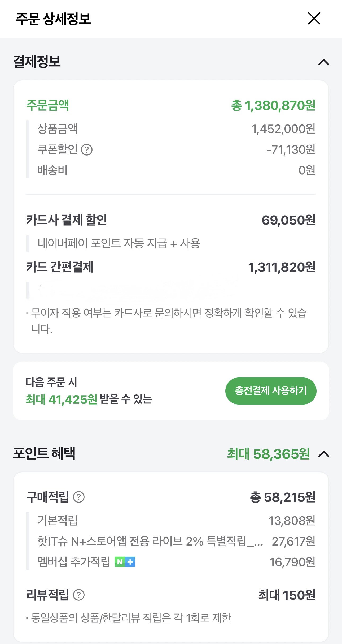Open the 구매적립 help question icon
The height and width of the screenshot is (644, 342).
pyautogui.click(x=79, y=497)
